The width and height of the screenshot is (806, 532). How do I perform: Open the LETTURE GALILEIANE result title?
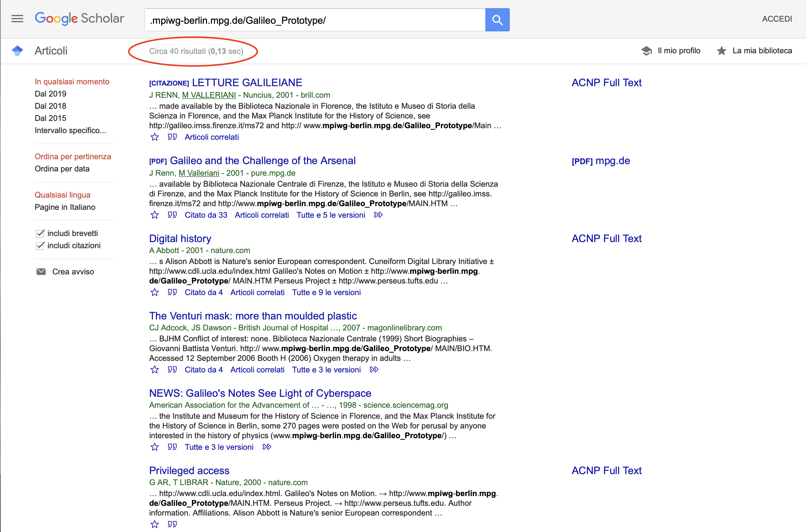(247, 83)
